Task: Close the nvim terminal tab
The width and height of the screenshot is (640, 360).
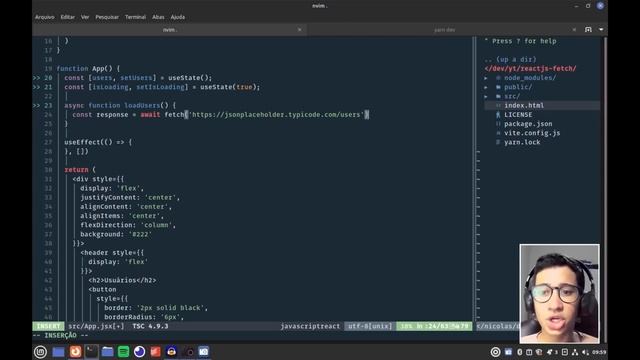Action: tap(300, 29)
